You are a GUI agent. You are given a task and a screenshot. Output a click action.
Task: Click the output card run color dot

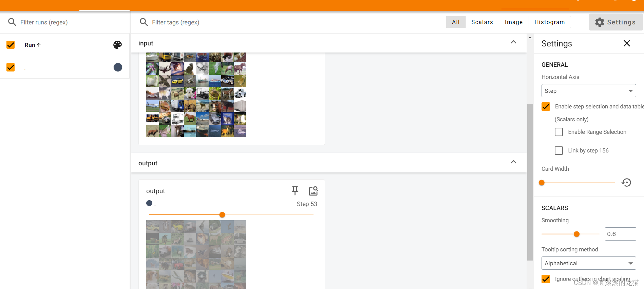(149, 203)
